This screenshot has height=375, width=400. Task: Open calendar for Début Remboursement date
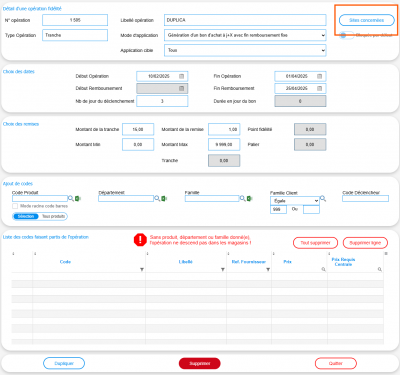[181, 88]
